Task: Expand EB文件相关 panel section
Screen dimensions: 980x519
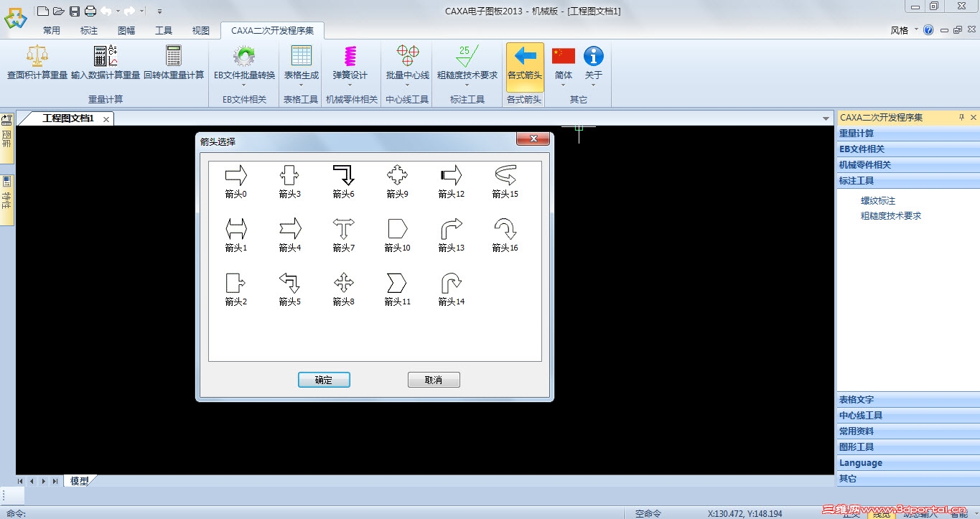Action: [907, 149]
